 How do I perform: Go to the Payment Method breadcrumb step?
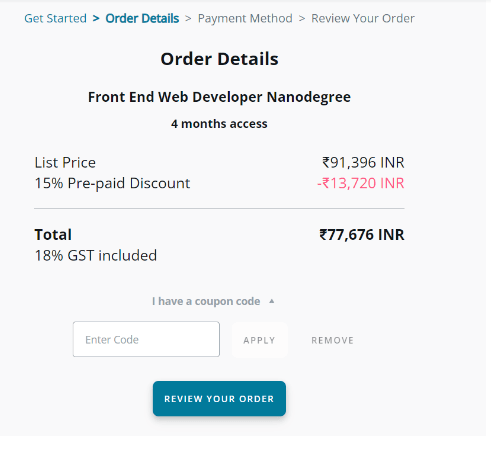tap(245, 18)
